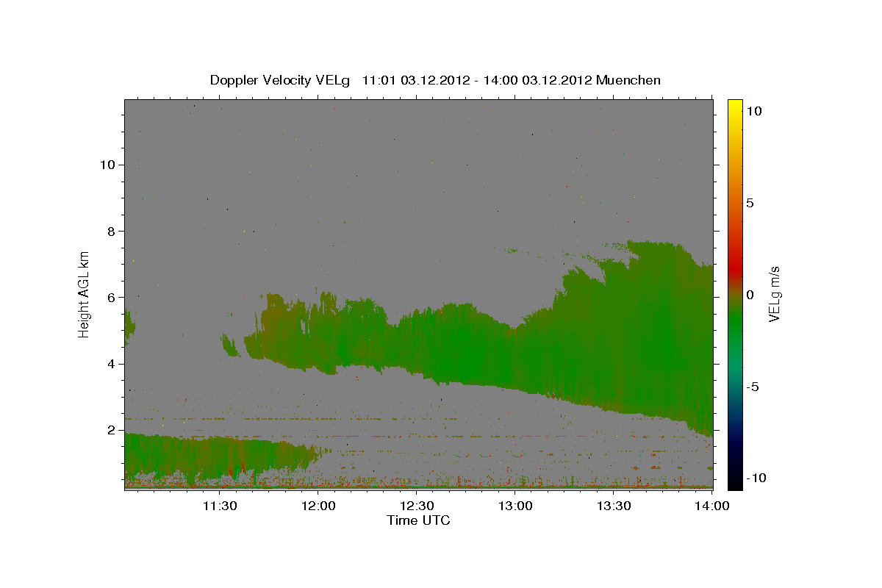Select the 12:00 time tick label
Image resolution: width=882 pixels, height=588 pixels.
pos(319,506)
